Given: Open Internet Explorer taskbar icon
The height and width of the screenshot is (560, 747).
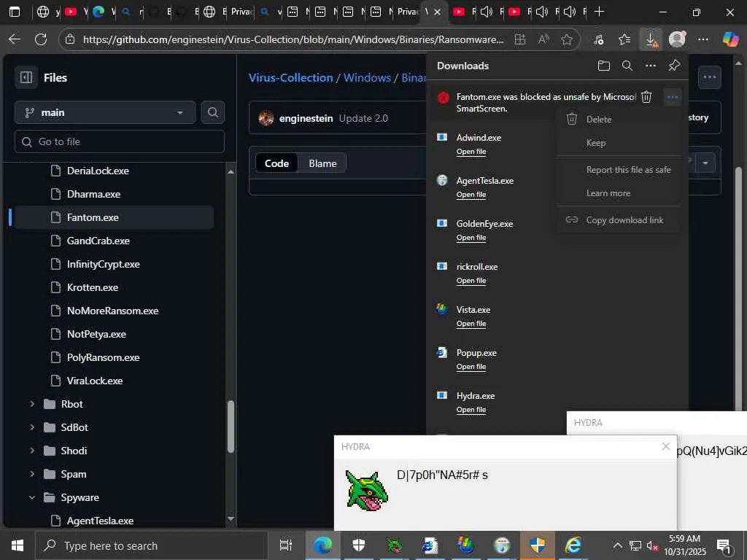Looking at the screenshot, I should pos(573,545).
